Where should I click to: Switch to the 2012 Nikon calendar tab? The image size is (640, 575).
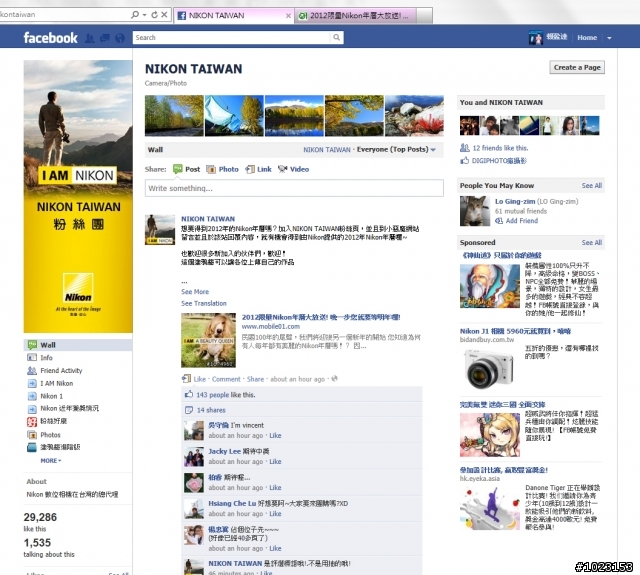click(x=355, y=16)
